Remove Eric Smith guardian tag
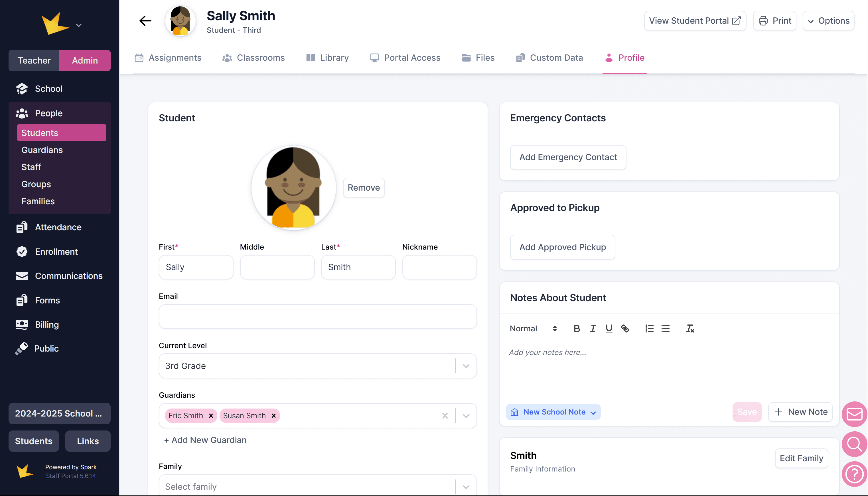The image size is (868, 496). pos(211,416)
